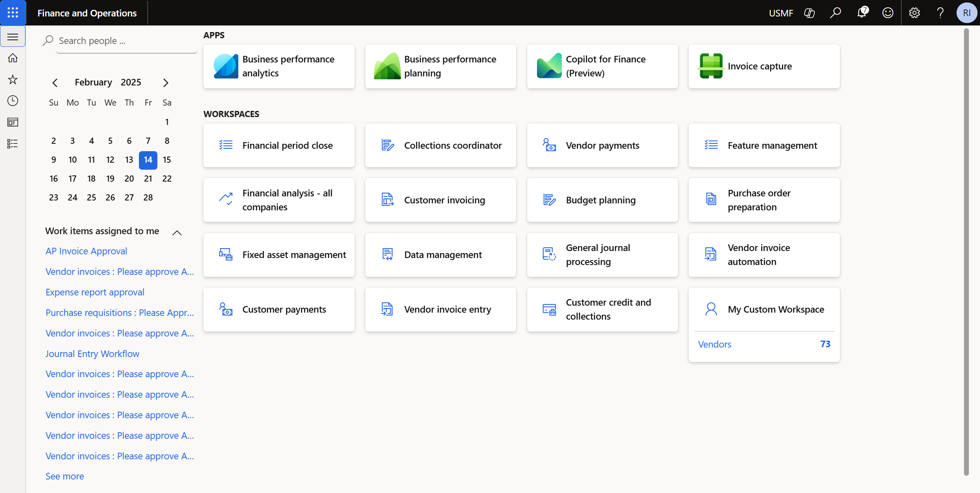Open Copilot icon in top bar
This screenshot has height=493, width=980.
pos(809,13)
